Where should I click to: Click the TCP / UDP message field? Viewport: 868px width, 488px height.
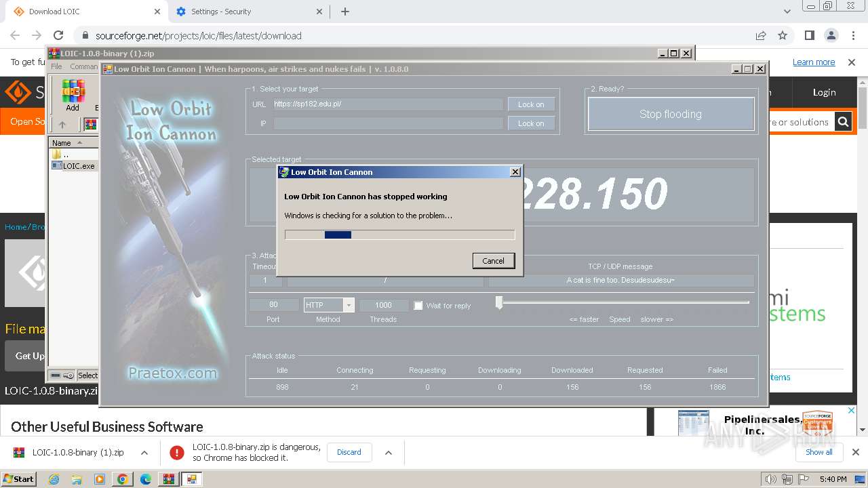pos(620,280)
